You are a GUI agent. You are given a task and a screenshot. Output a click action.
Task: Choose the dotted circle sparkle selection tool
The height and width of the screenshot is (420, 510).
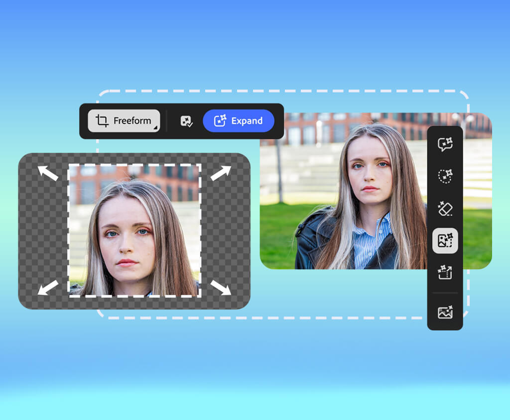coord(445,176)
